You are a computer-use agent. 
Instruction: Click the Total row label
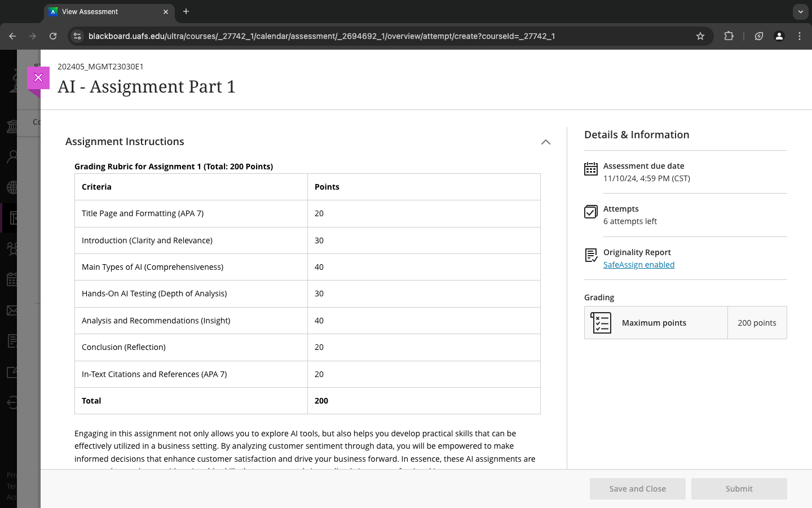point(91,401)
